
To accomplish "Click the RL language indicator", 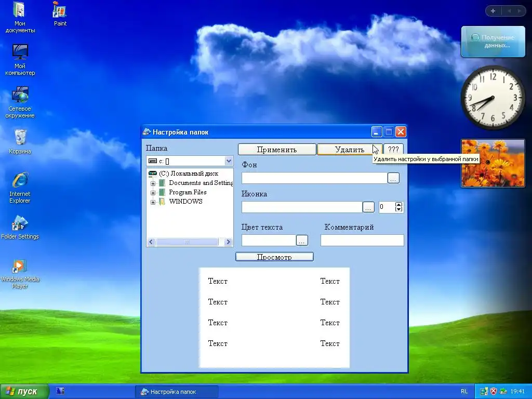I will pos(464,391).
